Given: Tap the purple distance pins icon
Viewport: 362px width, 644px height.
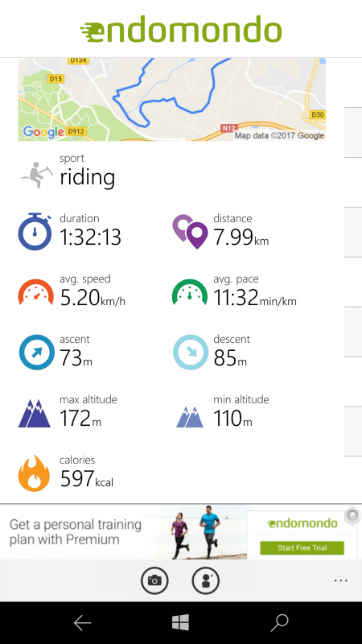Looking at the screenshot, I should point(190,232).
